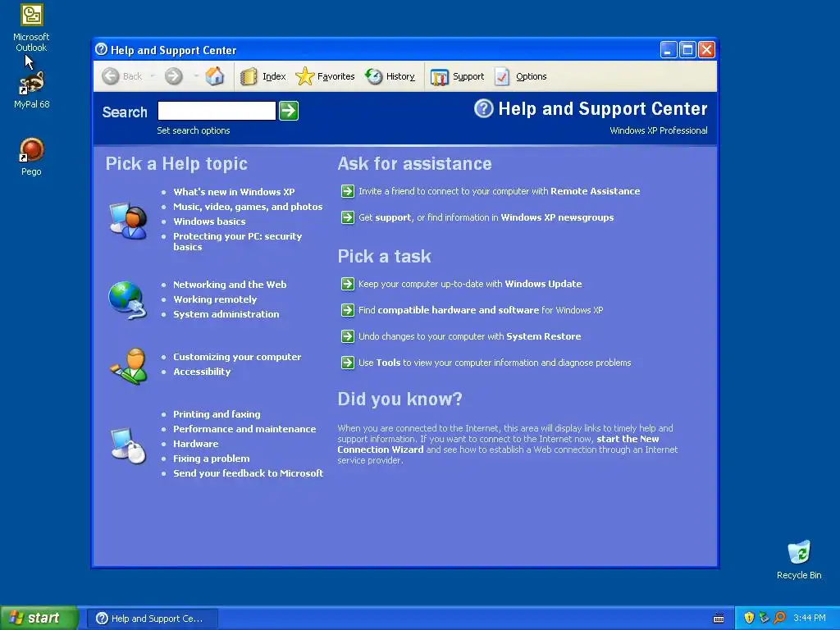The image size is (840, 630).
Task: Open the Support toolbar icon
Action: [440, 77]
